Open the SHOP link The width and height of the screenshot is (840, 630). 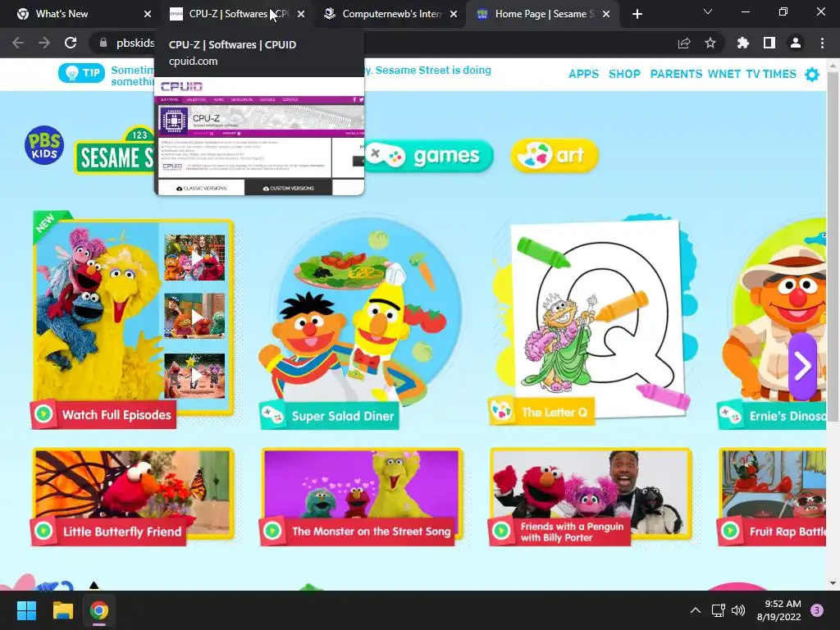[624, 74]
